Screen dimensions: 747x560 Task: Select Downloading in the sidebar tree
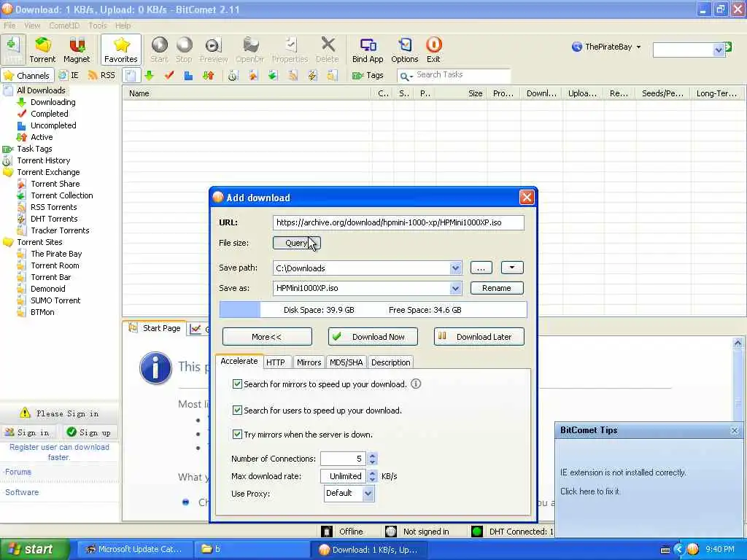[x=53, y=102]
